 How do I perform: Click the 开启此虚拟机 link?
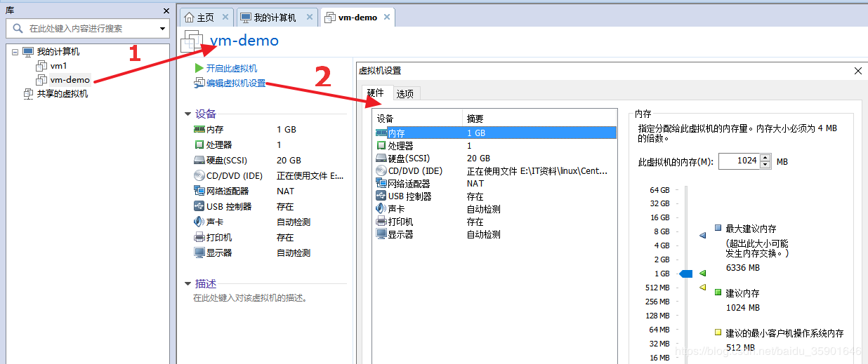(231, 68)
